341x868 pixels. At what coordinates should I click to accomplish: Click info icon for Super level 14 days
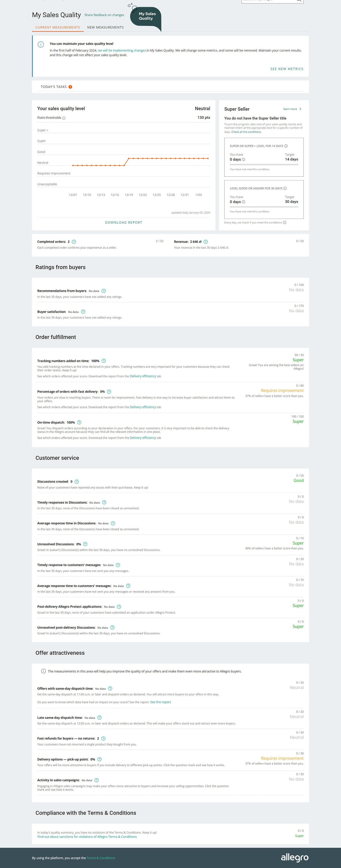coord(286,146)
